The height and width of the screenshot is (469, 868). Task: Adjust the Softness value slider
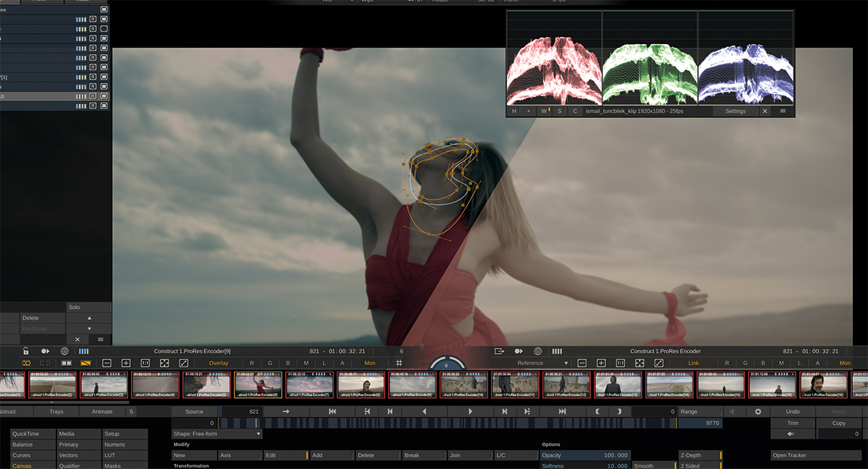[x=585, y=466]
